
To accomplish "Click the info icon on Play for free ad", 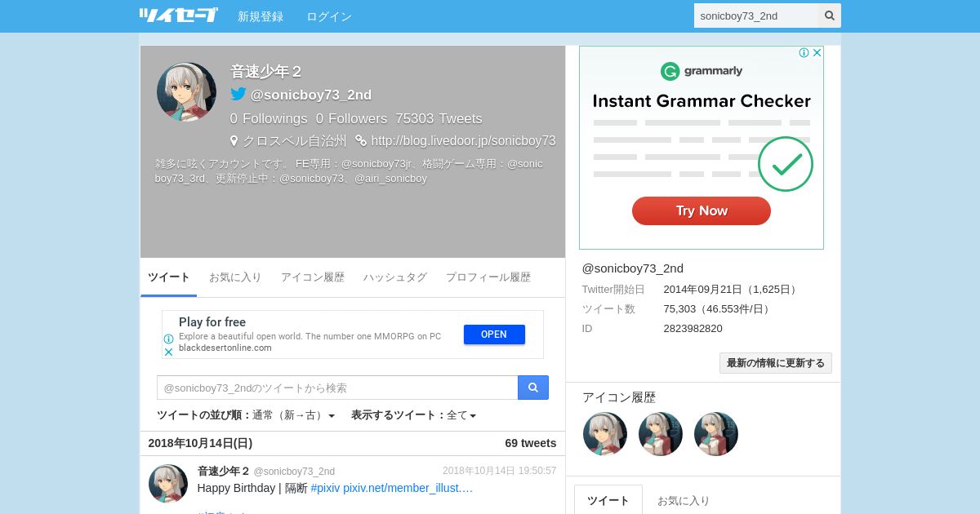I will coord(168,339).
